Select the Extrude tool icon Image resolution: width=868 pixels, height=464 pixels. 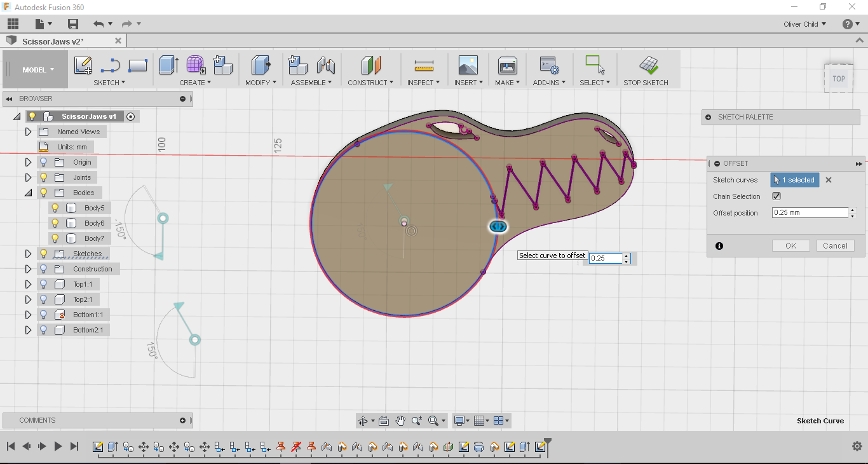click(168, 65)
